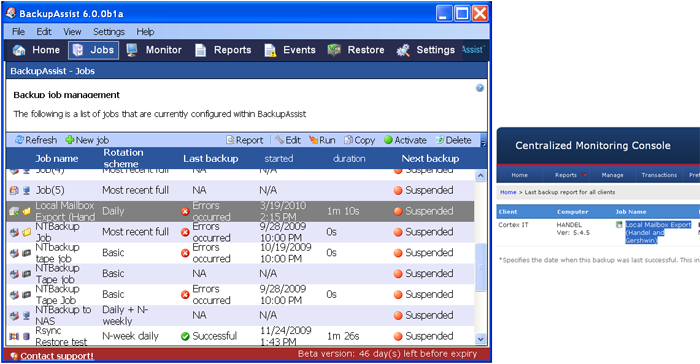700x364 pixels.
Task: Switch to the Jobs section
Action: 94,50
